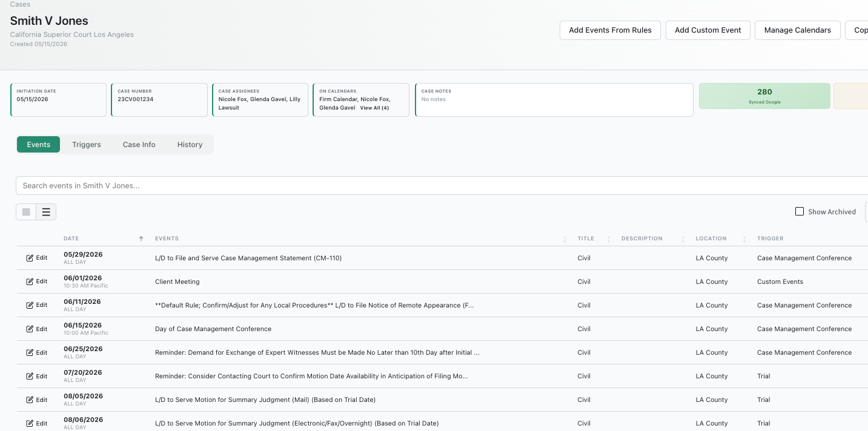Viewport: 868px width, 431px height.
Task: Select the Events tab
Action: [x=38, y=144]
